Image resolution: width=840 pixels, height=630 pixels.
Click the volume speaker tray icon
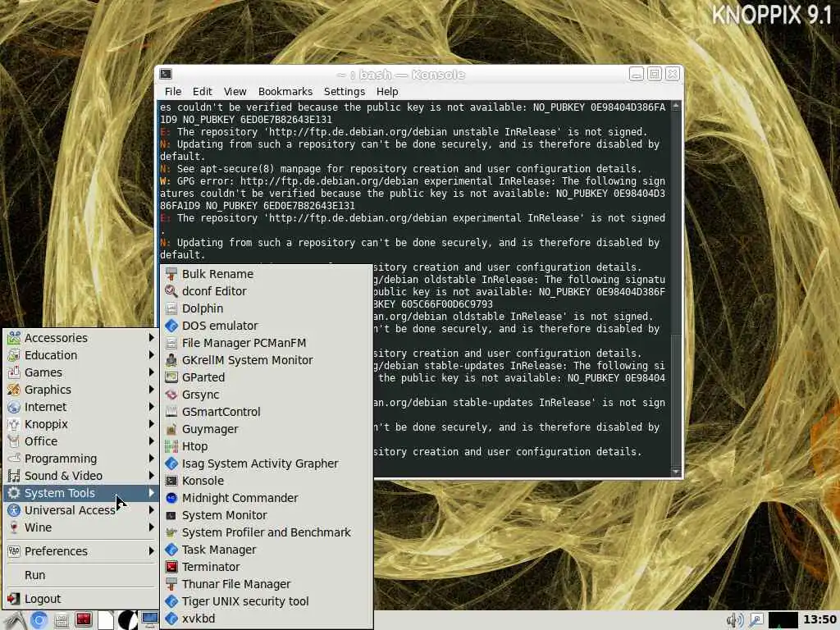pos(734,620)
